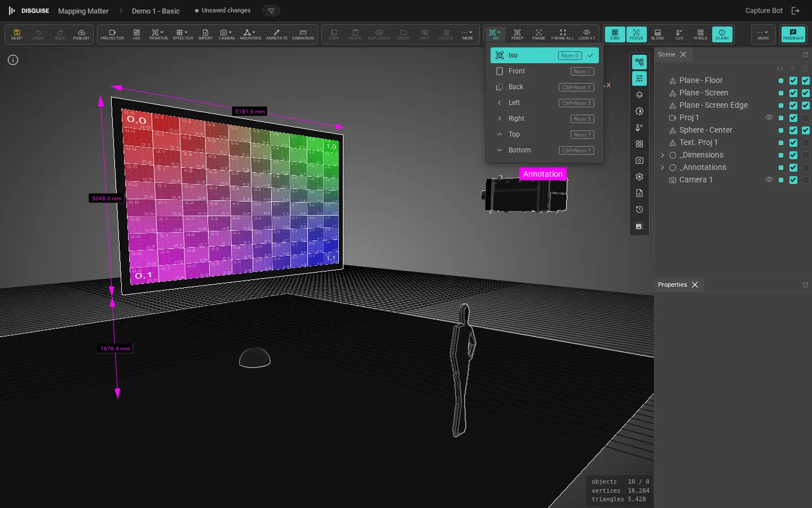This screenshot has height=508, width=812.
Task: Click the Import tool
Action: pyautogui.click(x=205, y=34)
